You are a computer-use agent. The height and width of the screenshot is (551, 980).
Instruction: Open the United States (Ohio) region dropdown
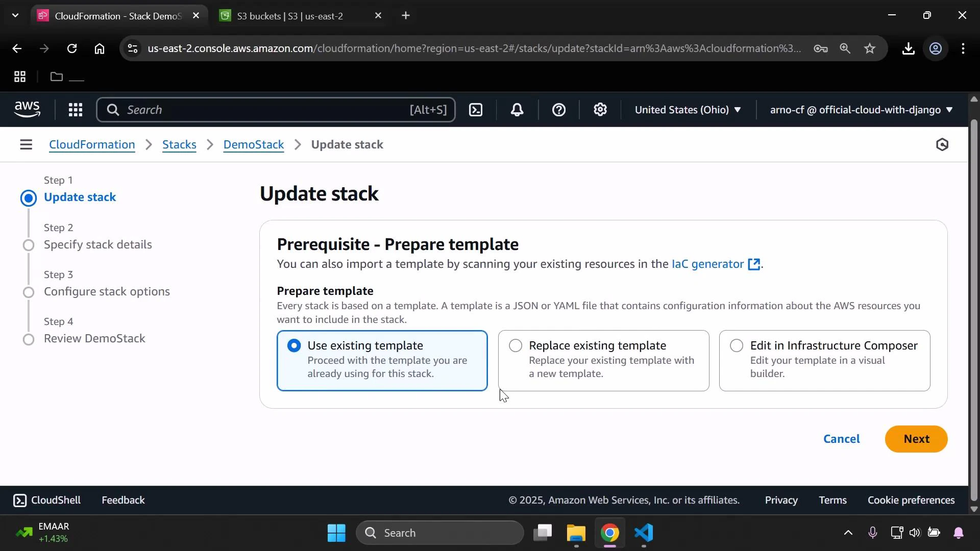[688, 110]
